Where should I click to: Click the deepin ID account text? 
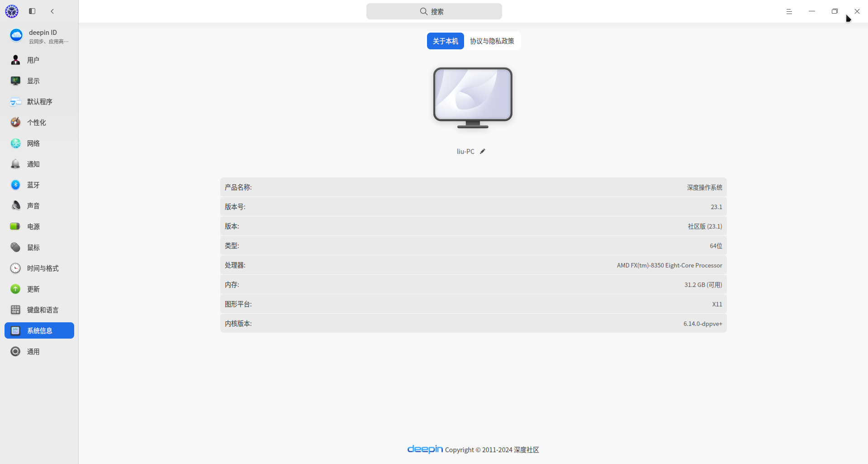pyautogui.click(x=43, y=33)
